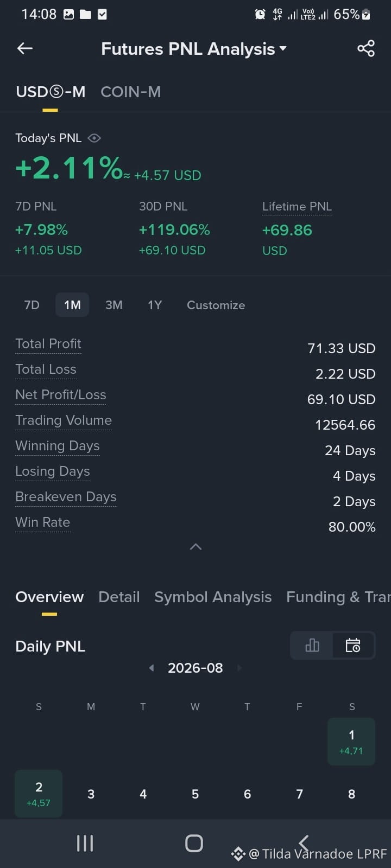Switch to COIN-M tab

pyautogui.click(x=131, y=92)
